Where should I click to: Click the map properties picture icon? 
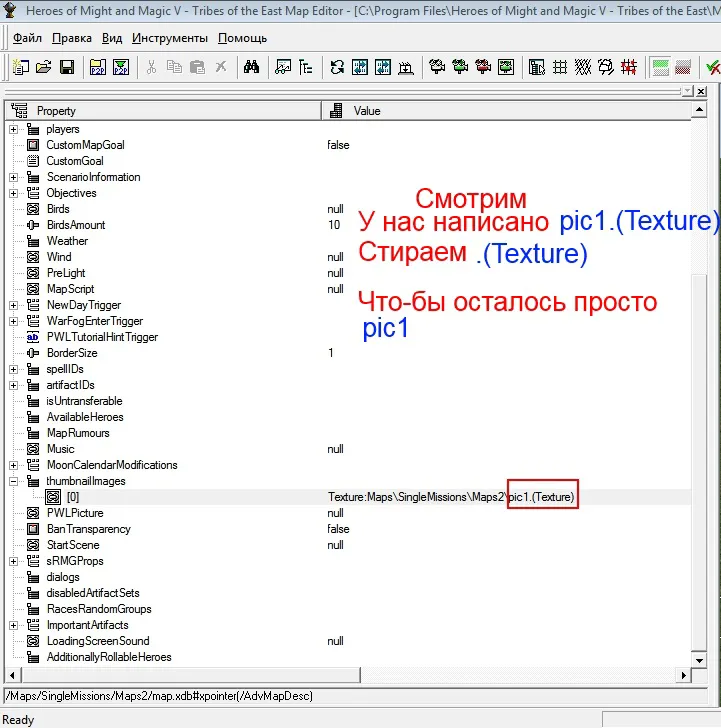pos(283,68)
